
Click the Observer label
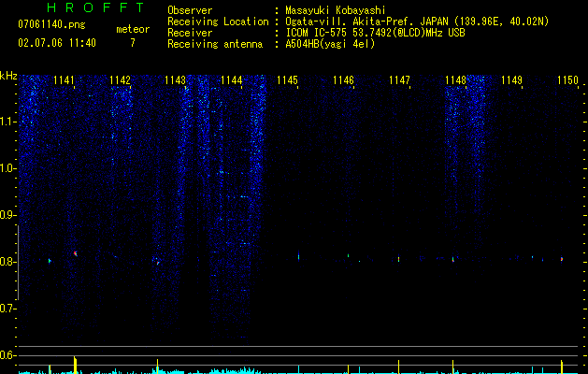pos(190,10)
